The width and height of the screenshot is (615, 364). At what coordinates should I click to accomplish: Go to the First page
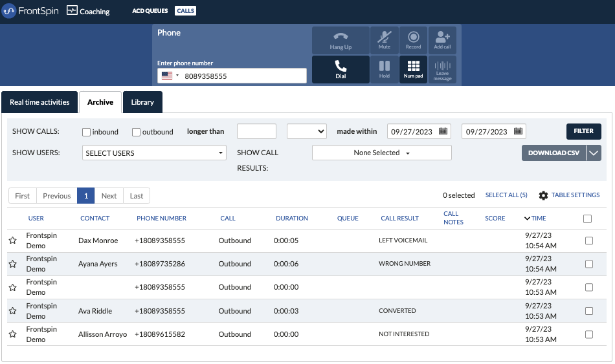pyautogui.click(x=23, y=196)
